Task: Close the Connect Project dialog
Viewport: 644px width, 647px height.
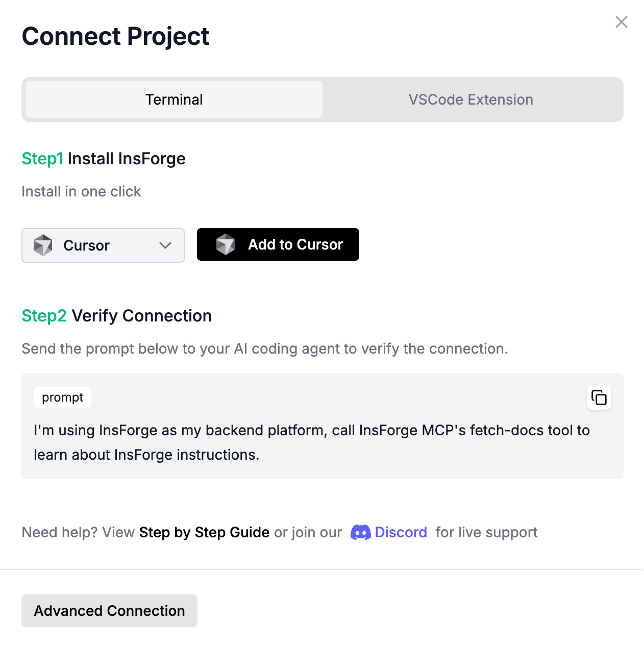Action: [x=621, y=22]
